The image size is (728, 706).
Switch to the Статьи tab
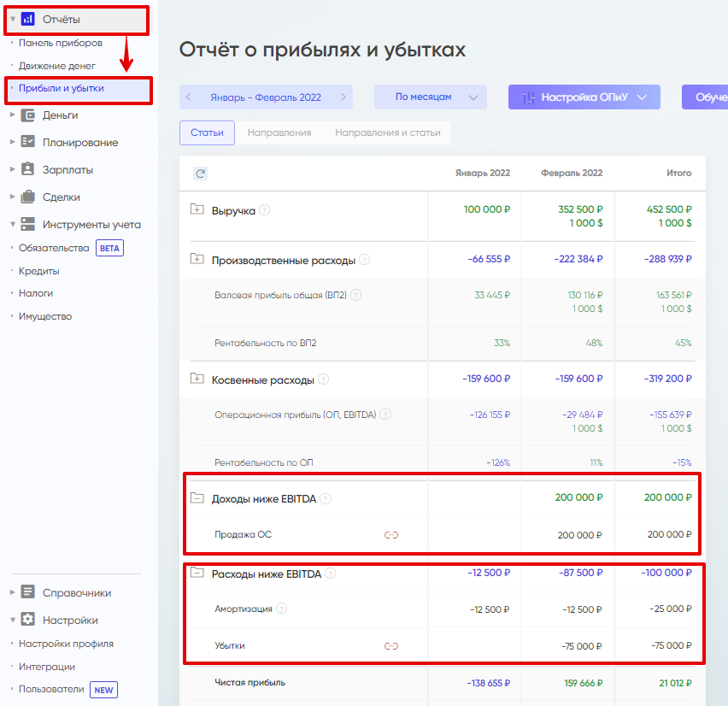pos(207,132)
